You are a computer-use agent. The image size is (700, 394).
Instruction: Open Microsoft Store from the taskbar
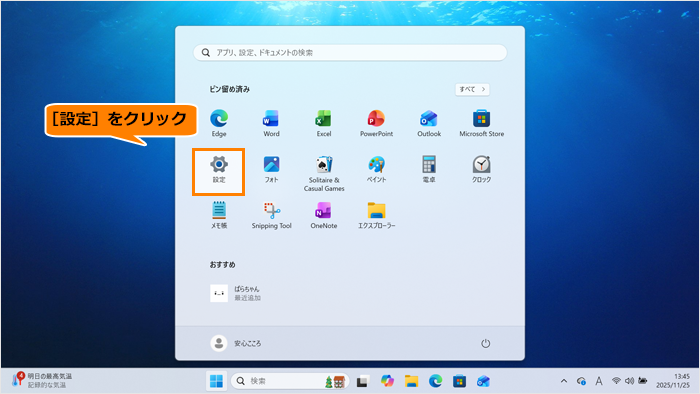click(459, 381)
